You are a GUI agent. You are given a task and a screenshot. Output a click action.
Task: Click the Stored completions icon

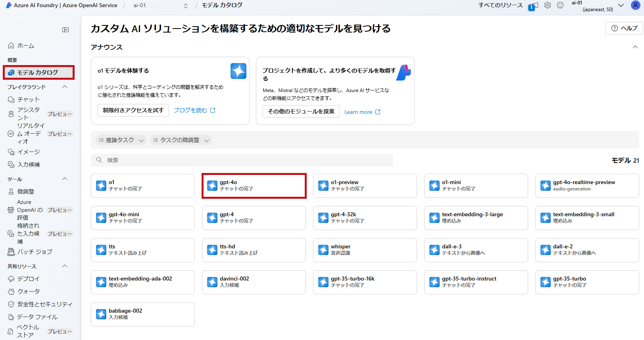[x=11, y=234]
